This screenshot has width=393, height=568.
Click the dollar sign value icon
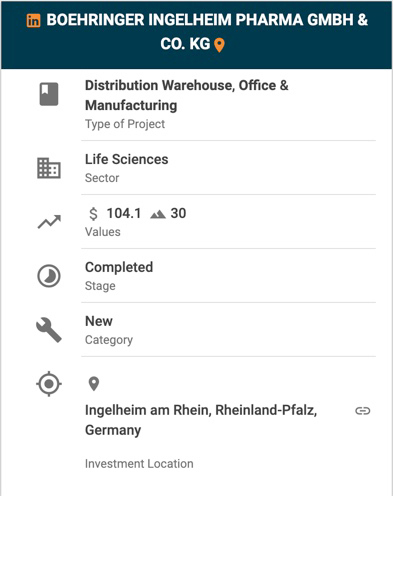pos(93,213)
